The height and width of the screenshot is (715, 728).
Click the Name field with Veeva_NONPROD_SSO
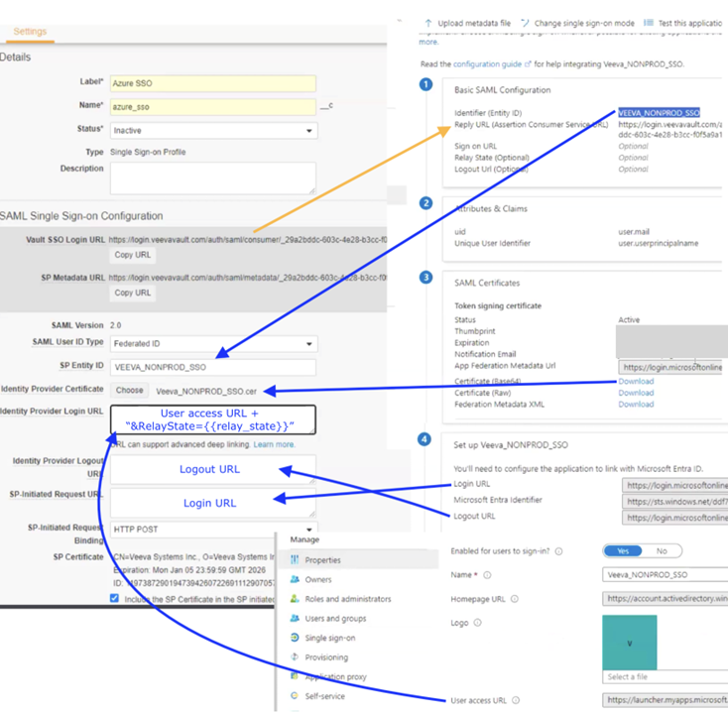(665, 575)
